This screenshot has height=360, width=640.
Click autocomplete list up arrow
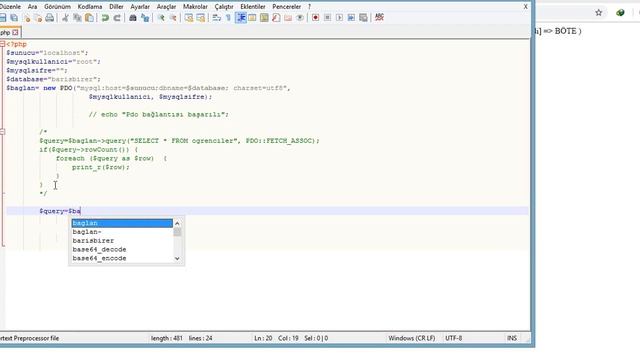pos(177,223)
